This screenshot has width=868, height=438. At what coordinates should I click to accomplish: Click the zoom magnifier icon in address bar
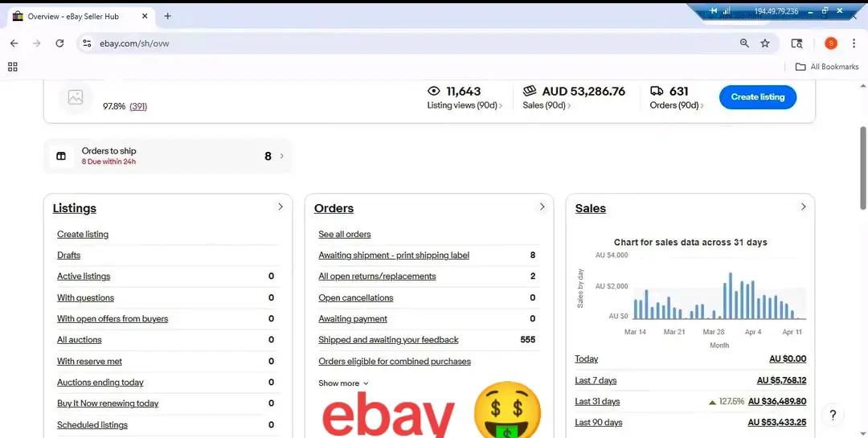click(744, 43)
